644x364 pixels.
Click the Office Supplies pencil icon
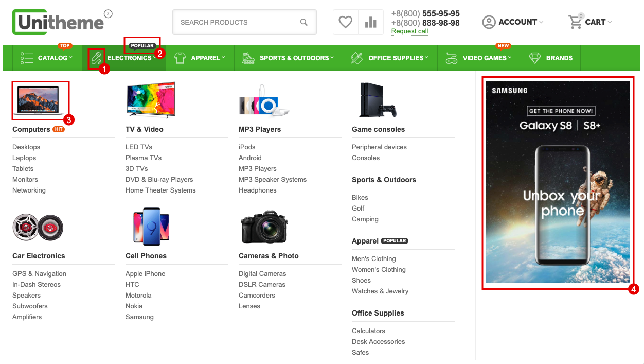(x=356, y=58)
